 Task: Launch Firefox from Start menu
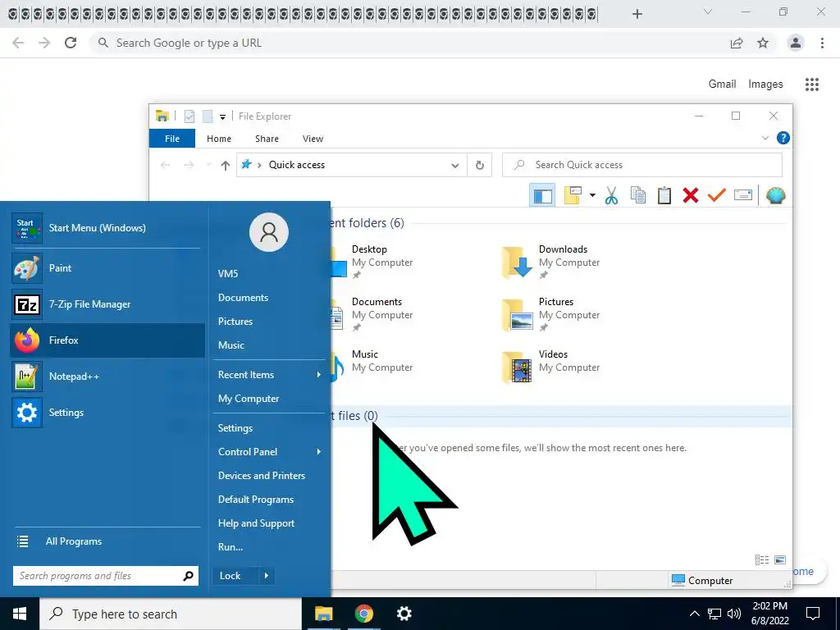tap(107, 340)
